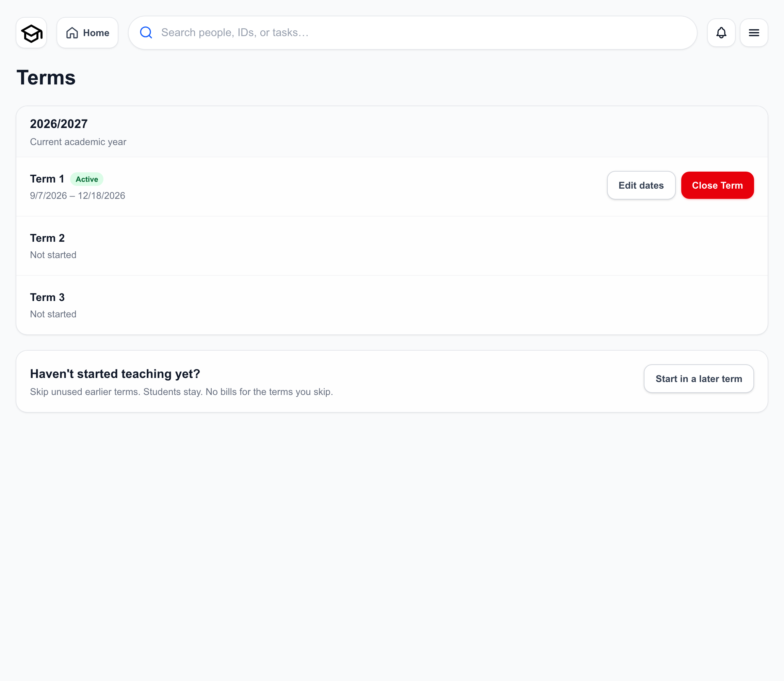Click the blue search magnifier icon
The image size is (784, 681).
click(146, 33)
